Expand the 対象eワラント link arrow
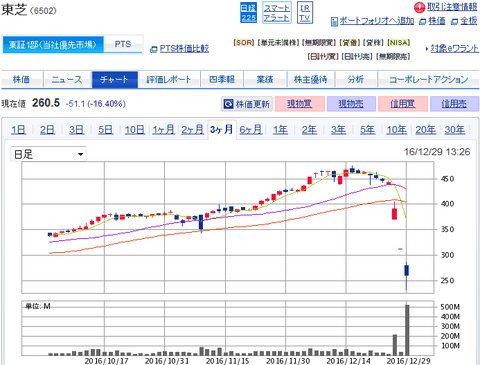Image resolution: width=480 pixels, height=365 pixels. (427, 49)
